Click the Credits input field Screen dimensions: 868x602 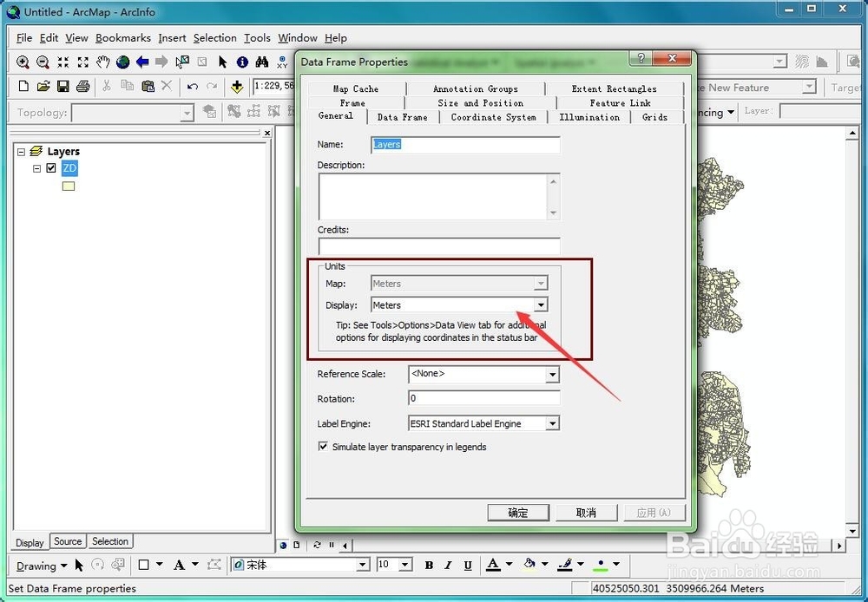tap(439, 246)
